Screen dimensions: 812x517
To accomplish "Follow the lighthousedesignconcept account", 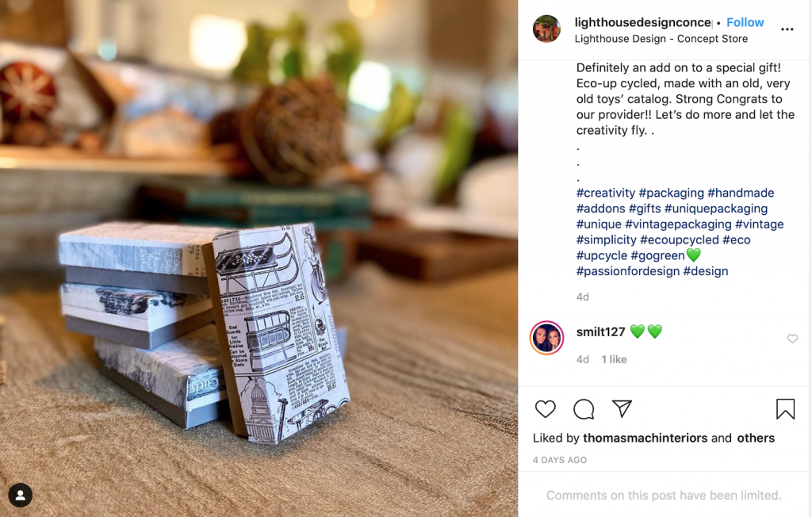I will click(745, 22).
